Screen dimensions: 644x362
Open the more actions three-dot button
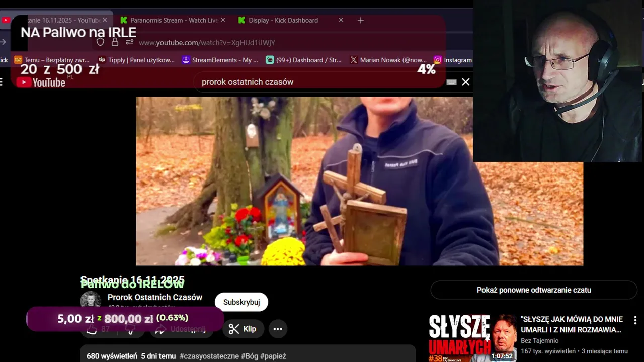tap(278, 329)
